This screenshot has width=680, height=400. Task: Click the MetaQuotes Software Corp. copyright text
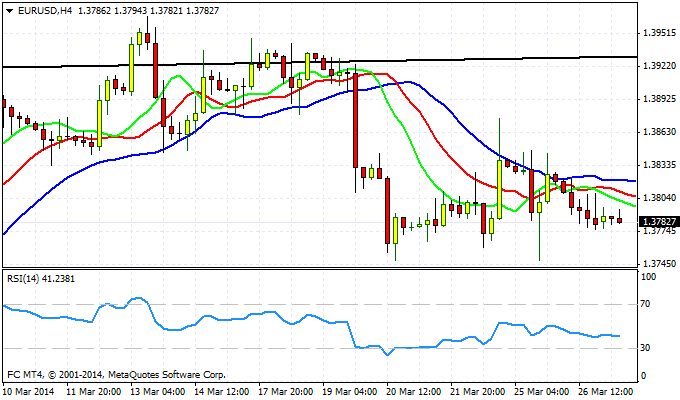pyautogui.click(x=117, y=374)
